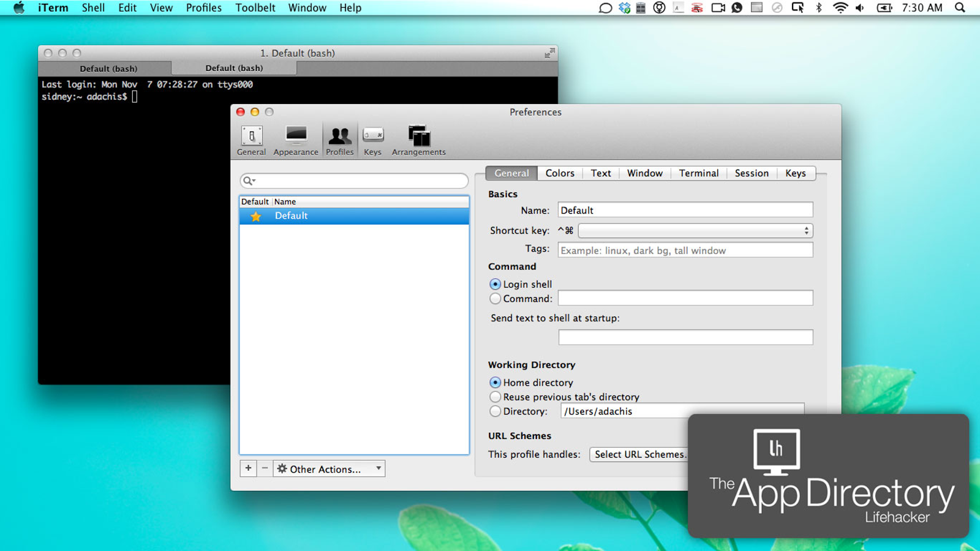Open the Profiles preferences pane icon
The image size is (980, 551).
[340, 136]
